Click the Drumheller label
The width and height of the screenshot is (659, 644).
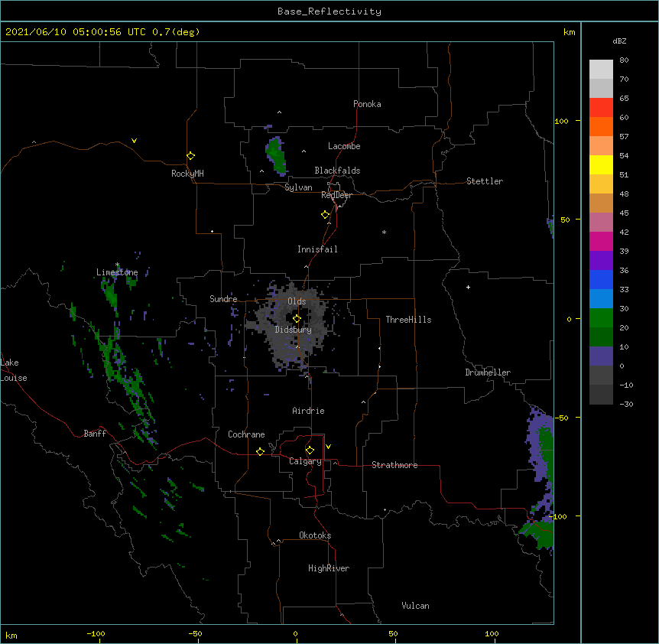[488, 372]
